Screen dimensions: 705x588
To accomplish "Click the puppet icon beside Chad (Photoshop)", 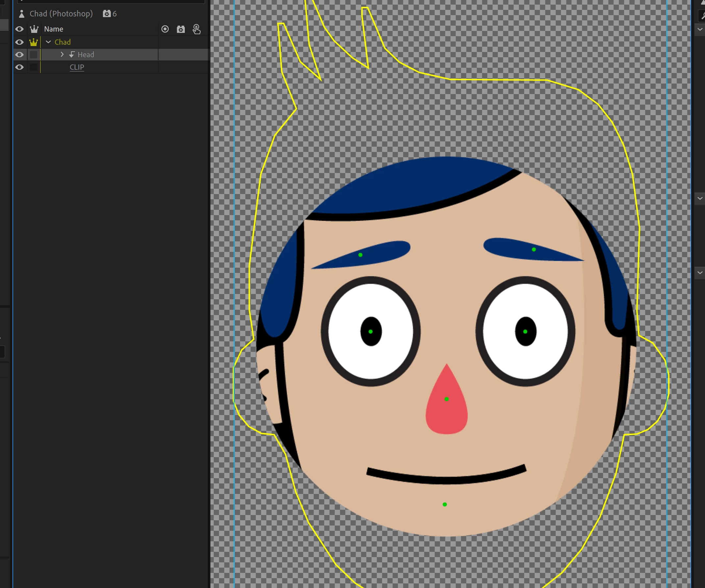I will (x=22, y=14).
